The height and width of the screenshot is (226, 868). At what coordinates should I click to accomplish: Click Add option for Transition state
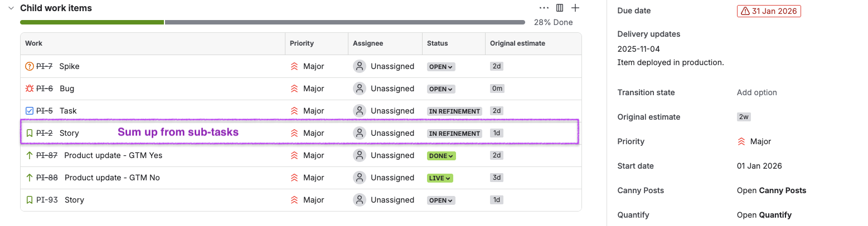pyautogui.click(x=757, y=92)
